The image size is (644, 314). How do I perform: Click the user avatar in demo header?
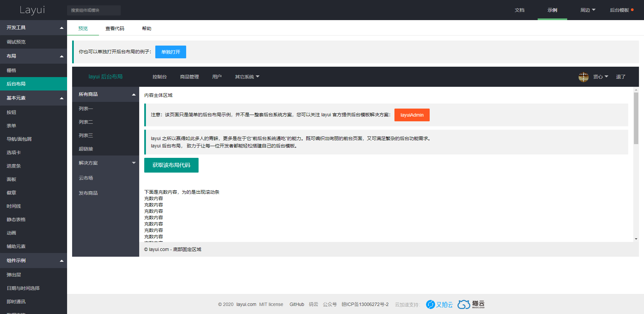584,77
